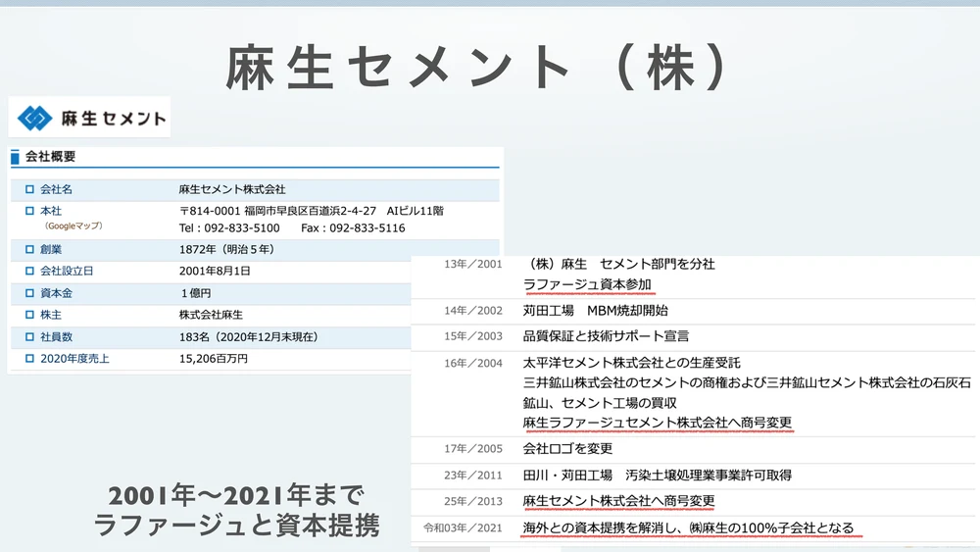Click the date 2001年8月1日

pyautogui.click(x=215, y=272)
